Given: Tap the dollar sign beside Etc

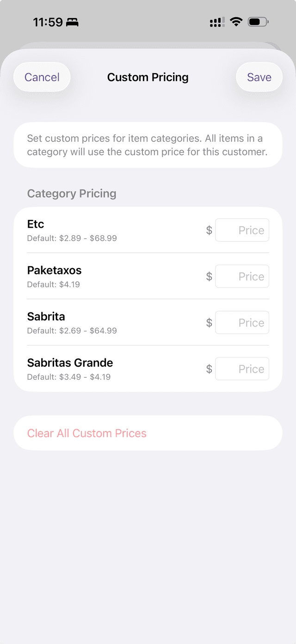Looking at the screenshot, I should (209, 230).
